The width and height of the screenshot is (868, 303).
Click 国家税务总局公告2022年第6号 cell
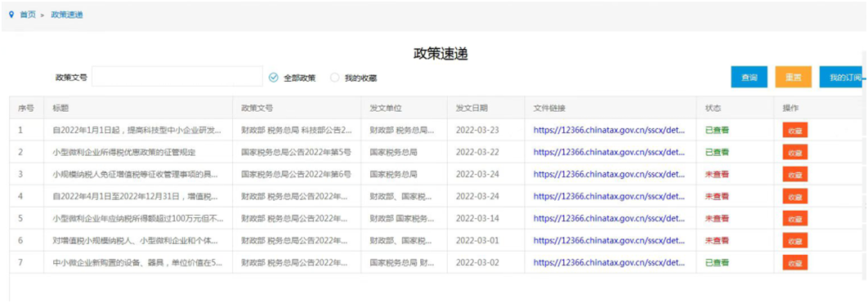296,174
